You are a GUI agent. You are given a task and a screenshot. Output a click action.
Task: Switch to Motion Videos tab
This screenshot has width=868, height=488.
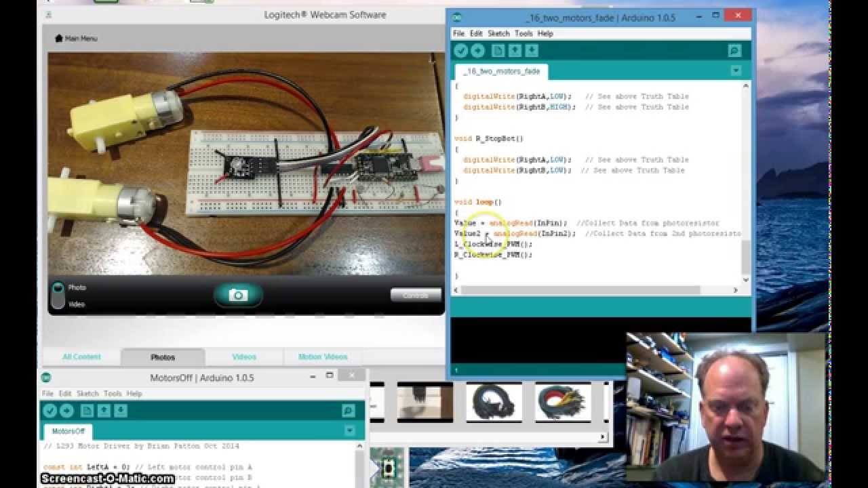tap(323, 357)
